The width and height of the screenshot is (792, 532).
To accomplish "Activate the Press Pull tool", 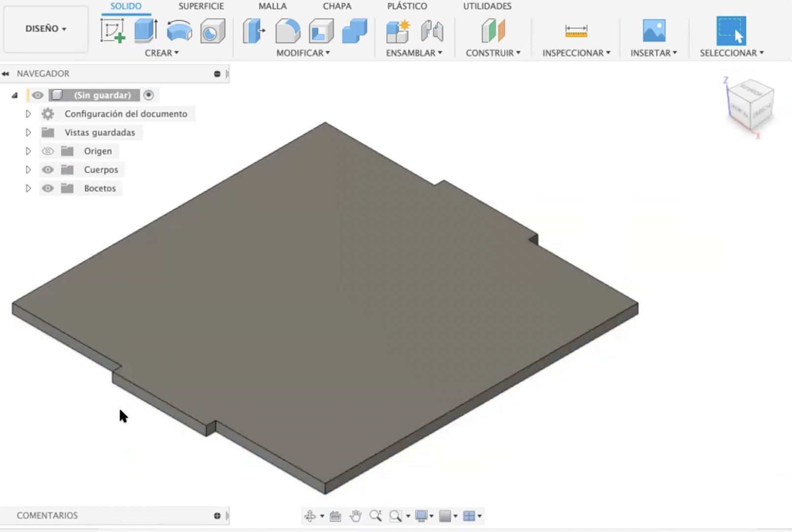I will tap(253, 31).
